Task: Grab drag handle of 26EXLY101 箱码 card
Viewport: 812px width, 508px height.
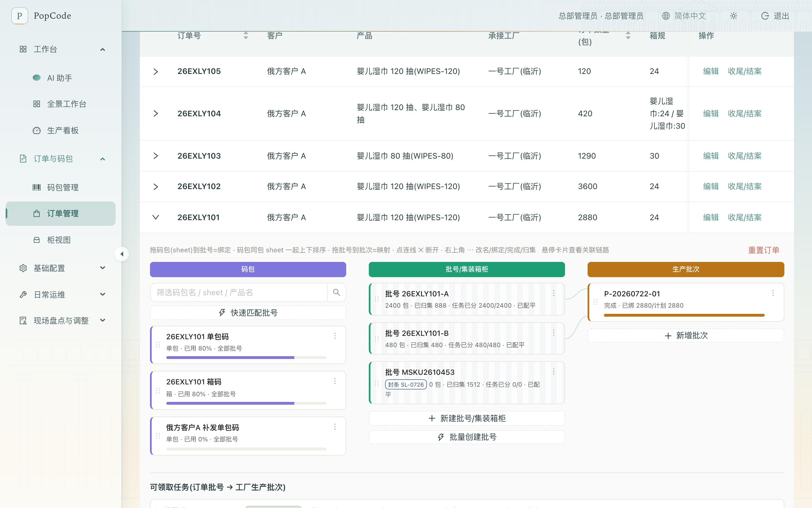Action: pyautogui.click(x=158, y=390)
